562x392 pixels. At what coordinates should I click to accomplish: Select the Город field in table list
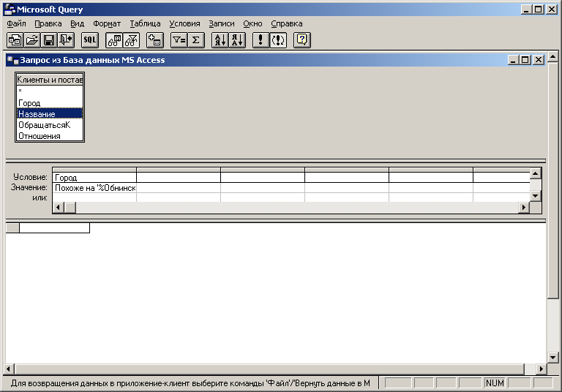pyautogui.click(x=50, y=103)
